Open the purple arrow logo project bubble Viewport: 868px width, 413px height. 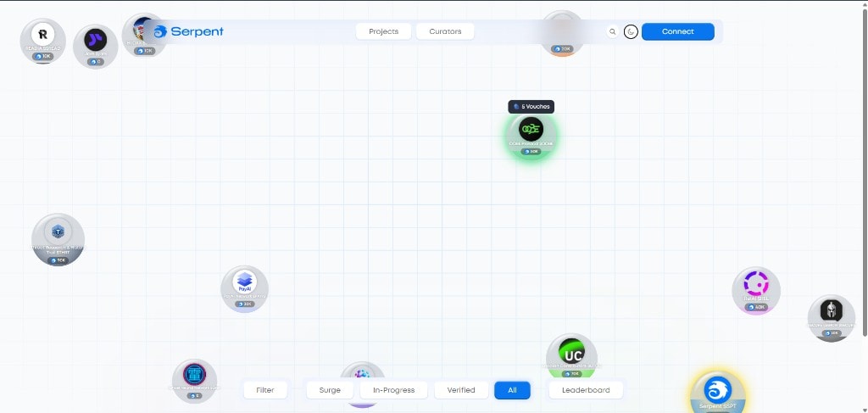coord(95,47)
